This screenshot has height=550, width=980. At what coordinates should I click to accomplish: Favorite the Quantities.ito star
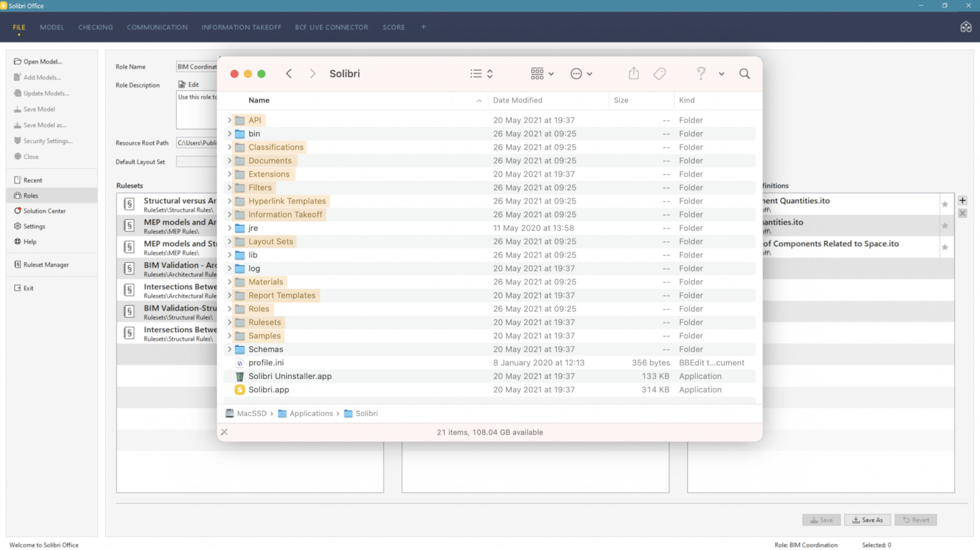pos(945,225)
